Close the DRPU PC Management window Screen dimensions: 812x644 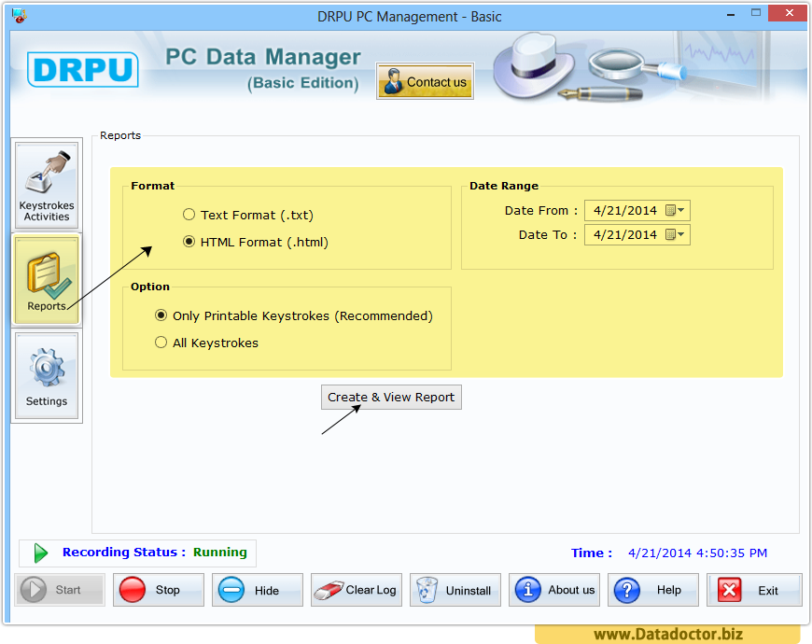point(788,13)
